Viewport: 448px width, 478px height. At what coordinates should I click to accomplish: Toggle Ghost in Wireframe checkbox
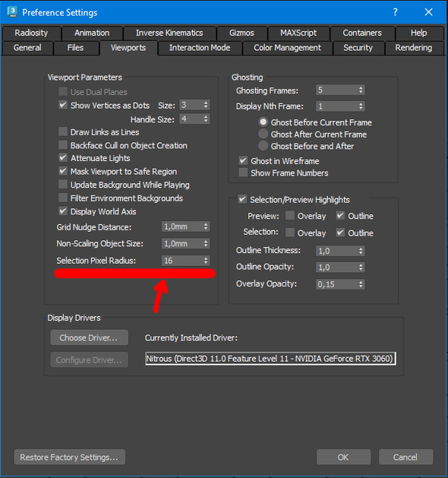coord(243,160)
